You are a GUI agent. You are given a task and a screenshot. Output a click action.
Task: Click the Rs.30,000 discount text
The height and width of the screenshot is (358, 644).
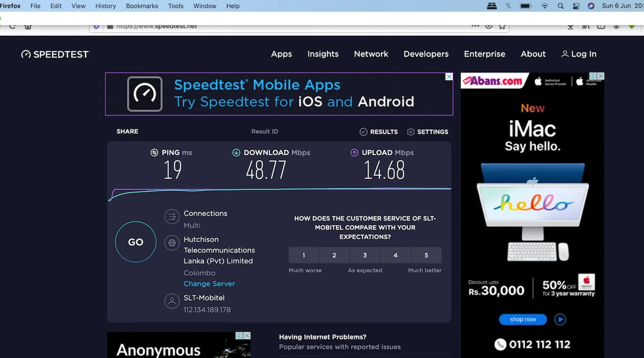pyautogui.click(x=497, y=290)
